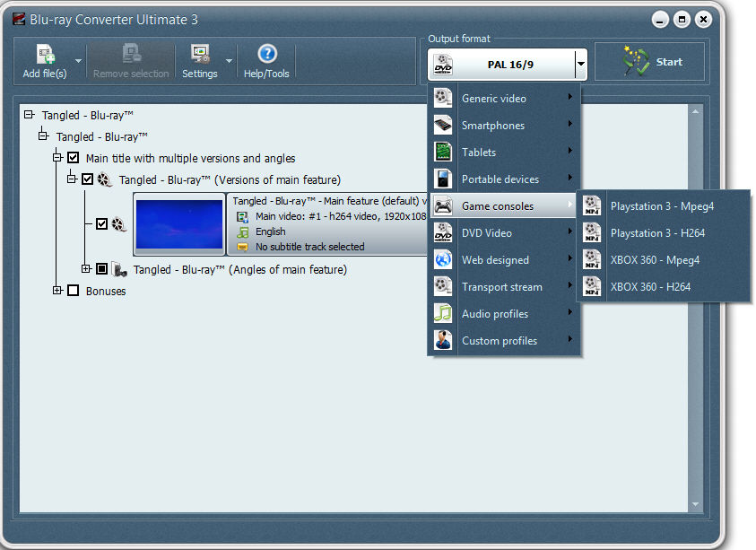Click the Main video track icon
This screenshot has width=756, height=550.
coord(242,216)
